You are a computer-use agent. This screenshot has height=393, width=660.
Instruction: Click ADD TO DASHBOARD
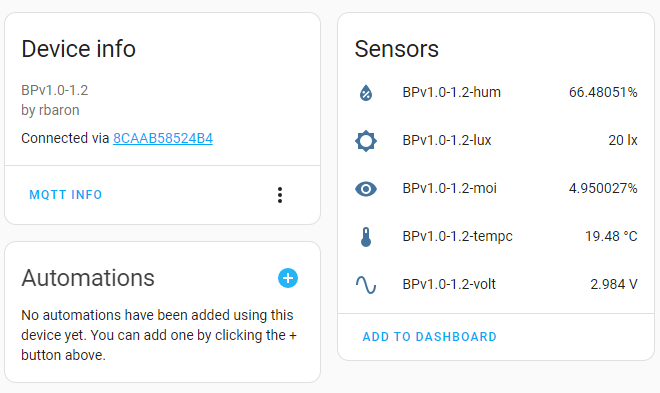click(x=430, y=337)
